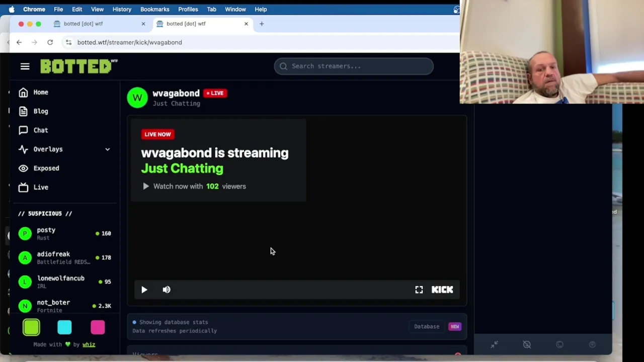Image resolution: width=644 pixels, height=362 pixels.
Task: Open the Chat page
Action: (x=41, y=130)
